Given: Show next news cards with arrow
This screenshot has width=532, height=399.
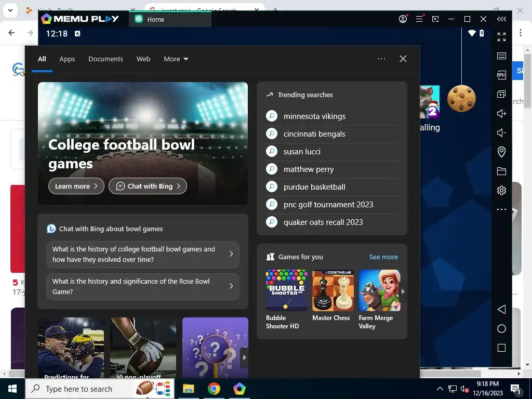Looking at the screenshot, I should tap(244, 357).
